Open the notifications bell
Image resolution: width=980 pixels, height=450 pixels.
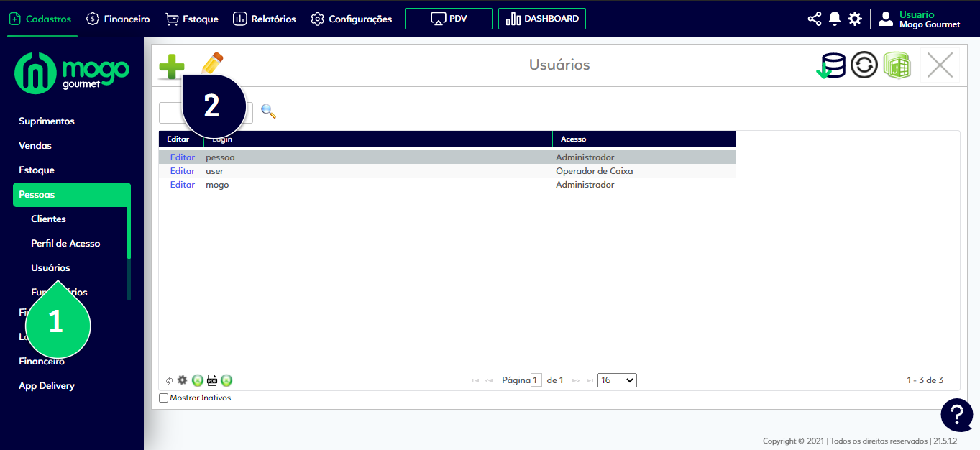(x=835, y=19)
